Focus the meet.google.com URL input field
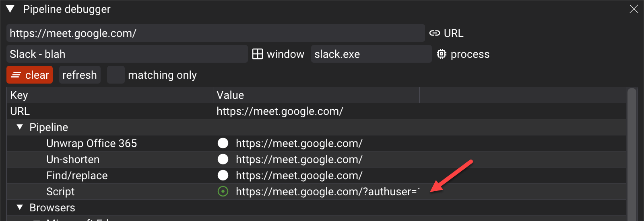The width and height of the screenshot is (644, 221). tap(216, 33)
